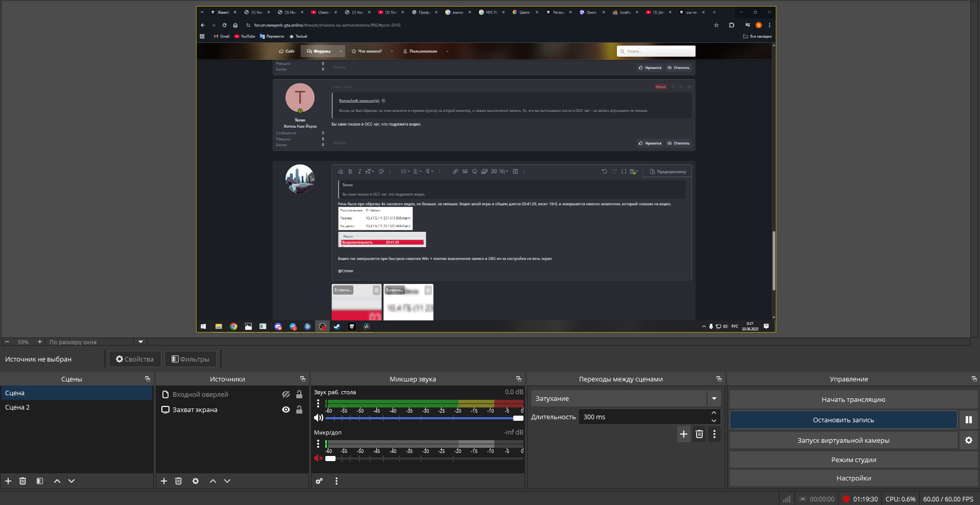
Task: Add a new scene with plus icon
Action: [8, 481]
